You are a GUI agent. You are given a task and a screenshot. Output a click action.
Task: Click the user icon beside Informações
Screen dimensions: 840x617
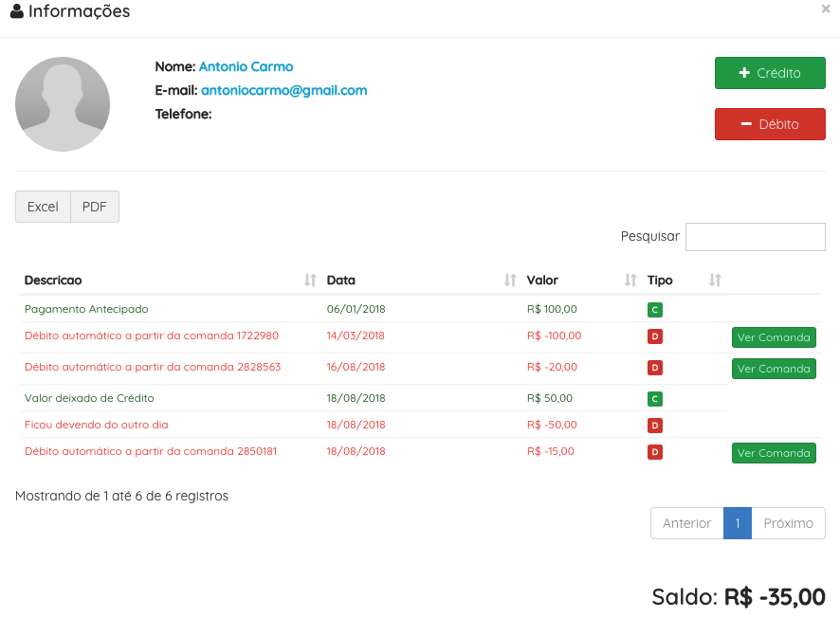point(17,11)
